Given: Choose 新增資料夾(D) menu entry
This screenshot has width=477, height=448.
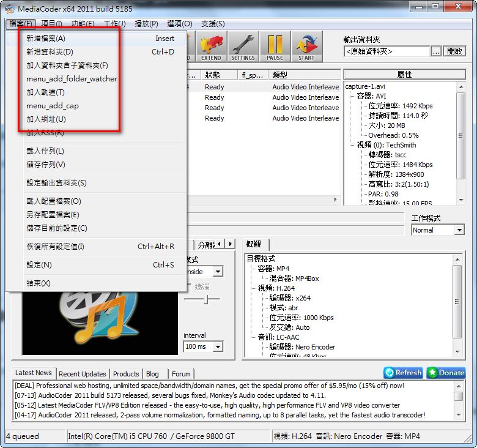Looking at the screenshot, I should pos(96,52).
